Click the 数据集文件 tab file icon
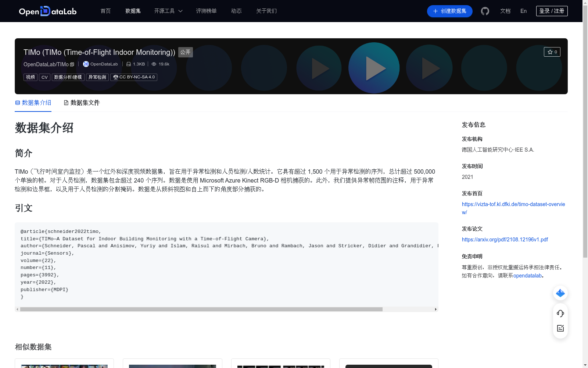The width and height of the screenshot is (588, 368). point(66,103)
